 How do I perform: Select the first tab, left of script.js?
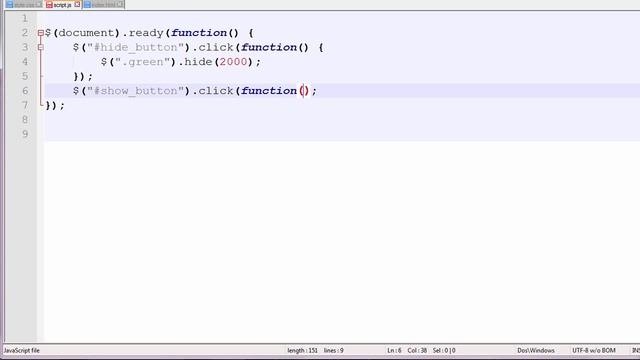[24, 5]
